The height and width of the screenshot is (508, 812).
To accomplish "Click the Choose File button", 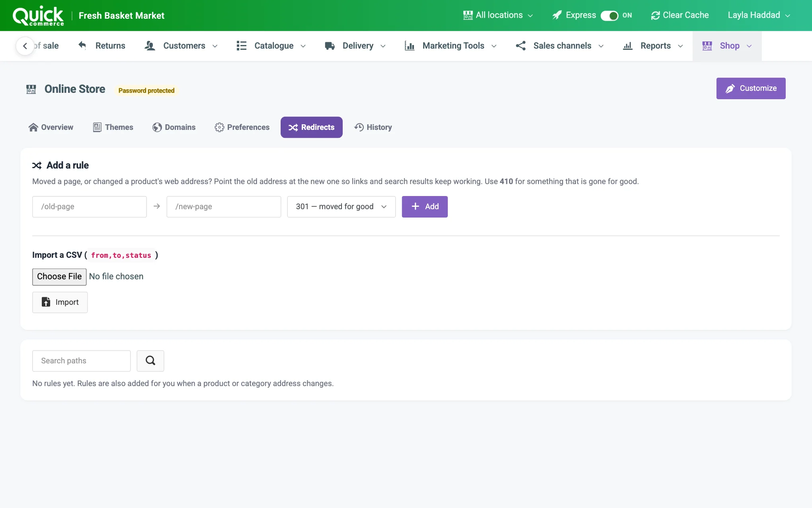I will (x=59, y=277).
